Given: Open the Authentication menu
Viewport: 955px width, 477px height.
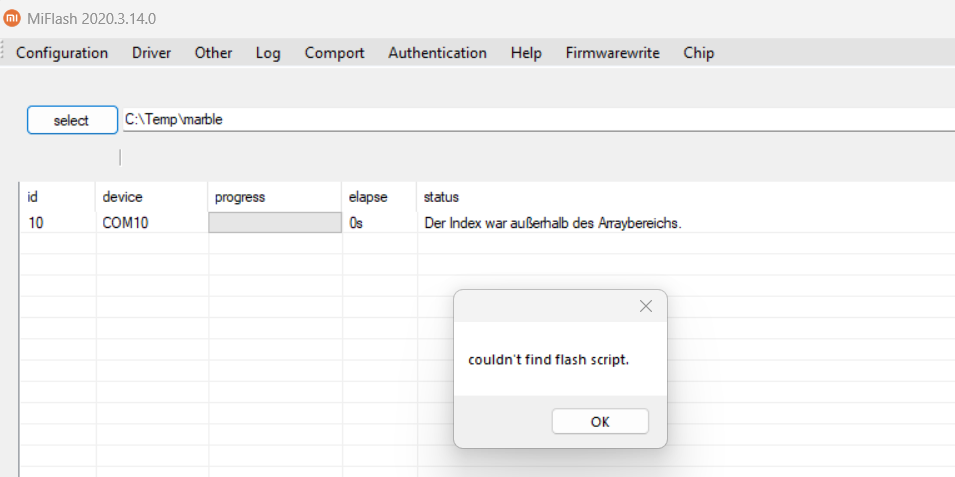Looking at the screenshot, I should (437, 53).
